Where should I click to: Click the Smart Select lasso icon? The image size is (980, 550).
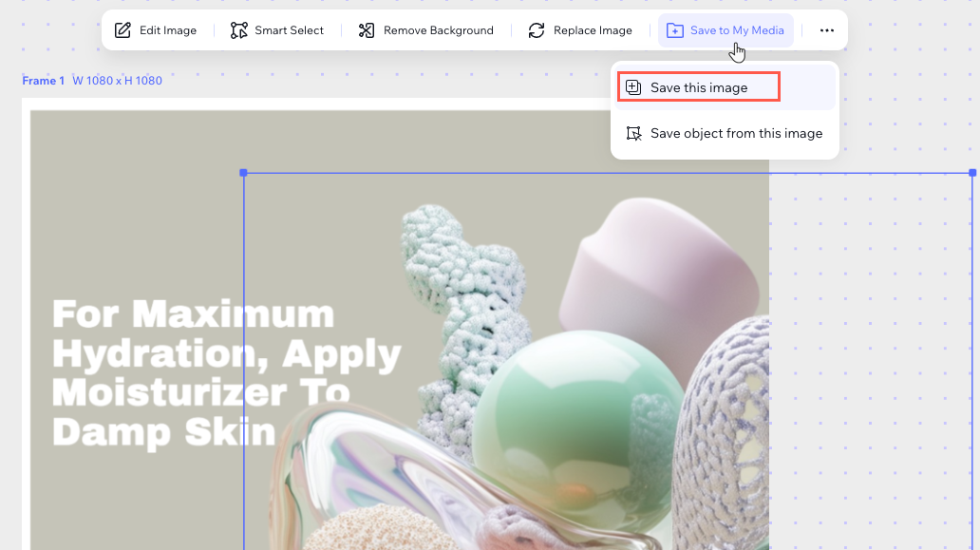[x=239, y=29]
